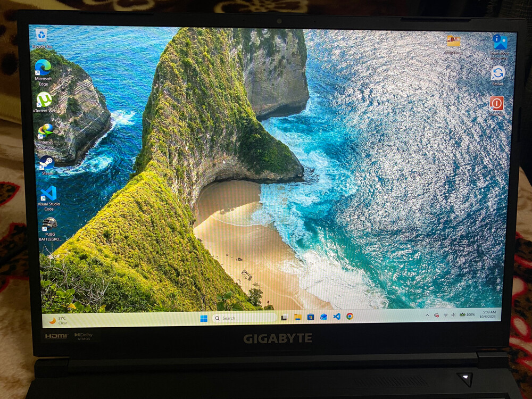
Task: Open the uTorrent Web shortcut
Action: [45, 103]
